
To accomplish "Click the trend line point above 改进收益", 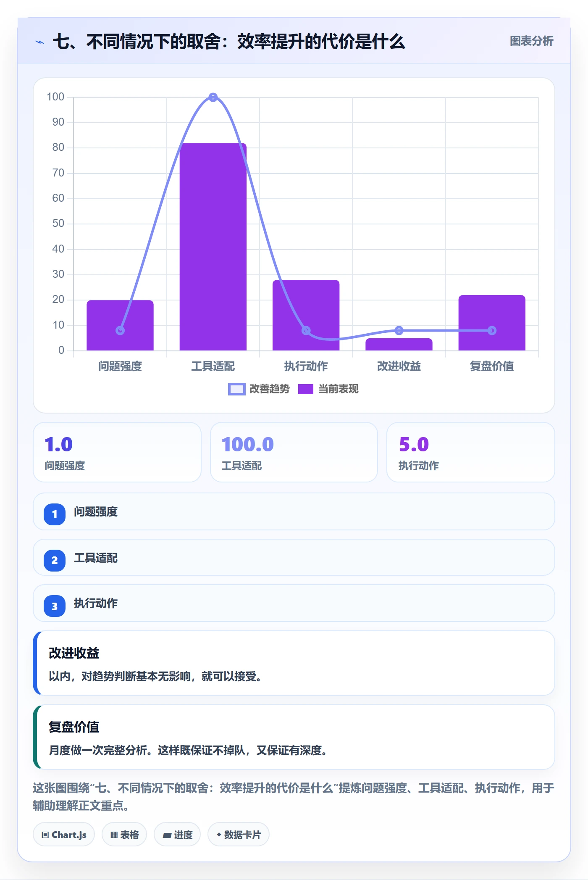I will pos(399,331).
